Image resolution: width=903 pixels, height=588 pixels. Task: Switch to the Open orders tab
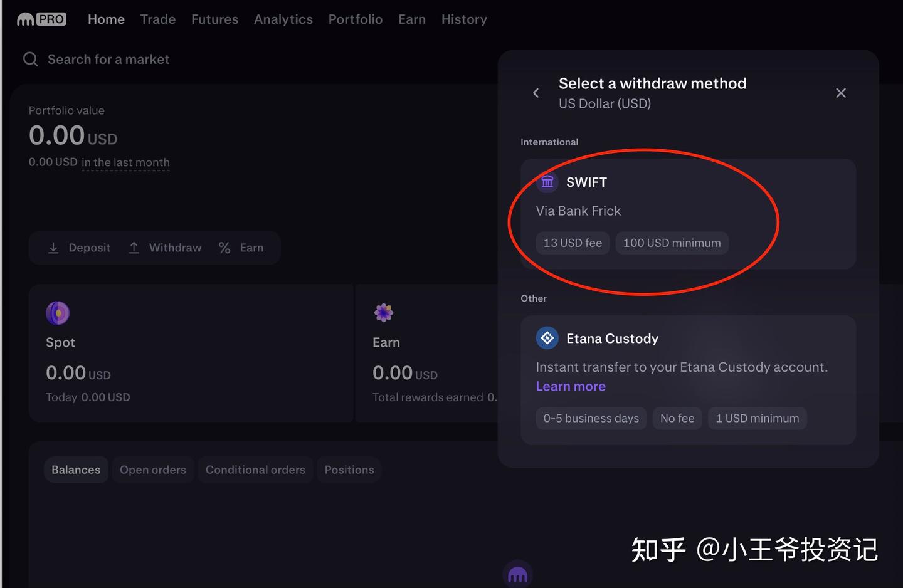153,470
